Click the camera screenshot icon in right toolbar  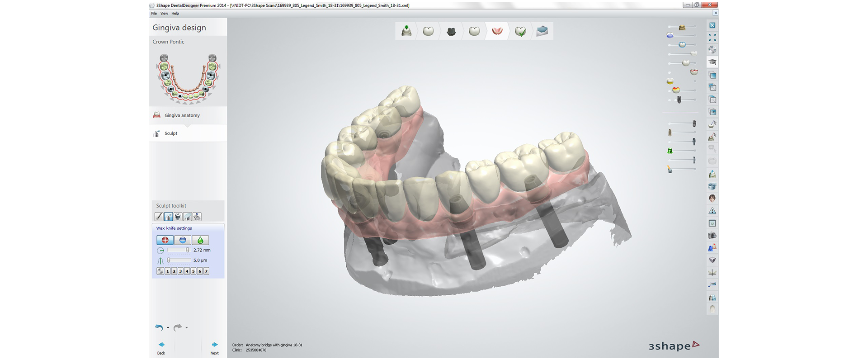[712, 236]
